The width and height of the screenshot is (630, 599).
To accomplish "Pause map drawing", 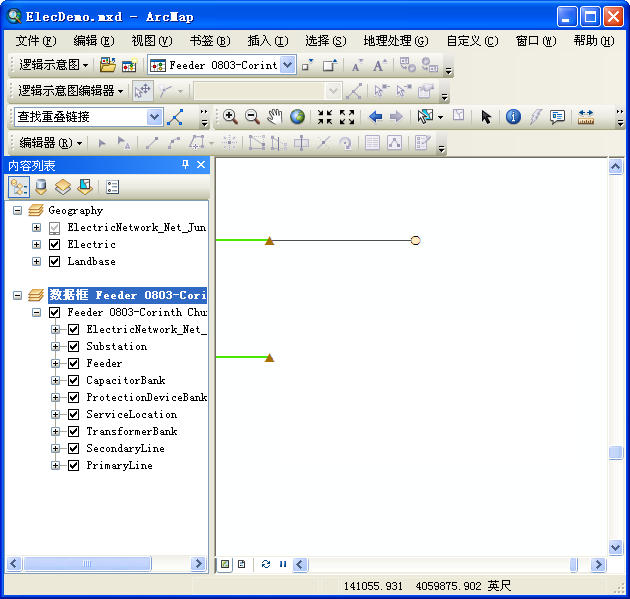I will pos(283,564).
